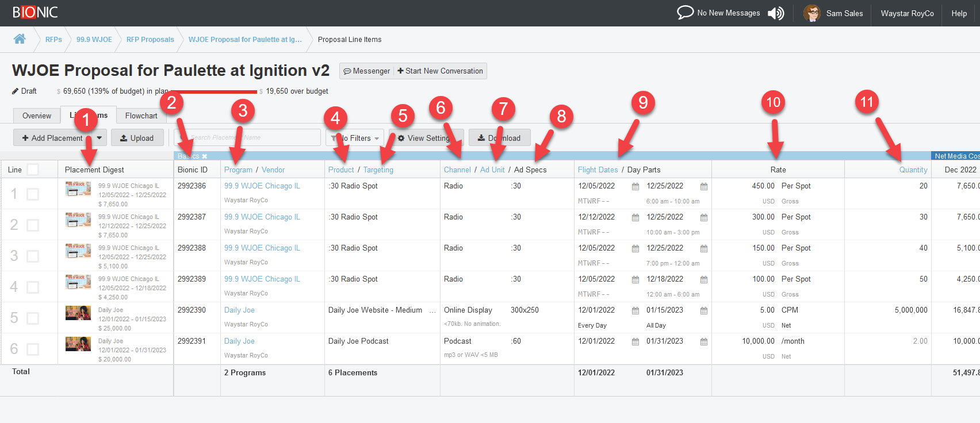The width and height of the screenshot is (980, 423).
Task: Start New Conversation
Action: tap(440, 71)
